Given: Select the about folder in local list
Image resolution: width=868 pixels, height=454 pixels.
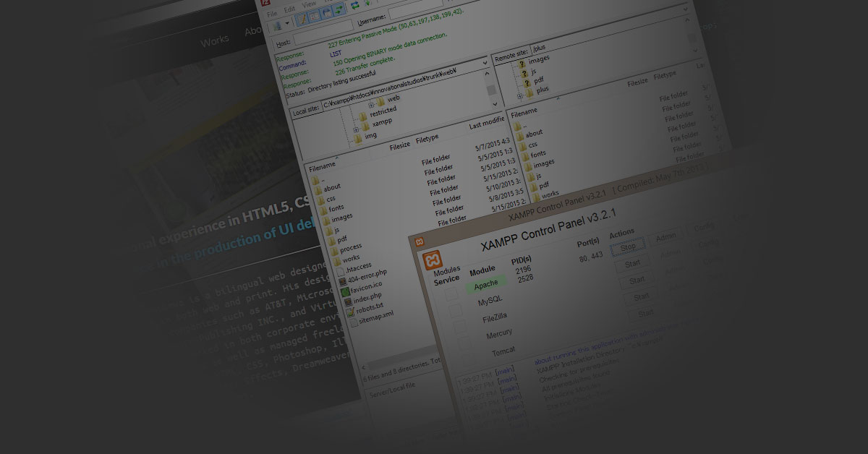Looking at the screenshot, I should pyautogui.click(x=325, y=188).
